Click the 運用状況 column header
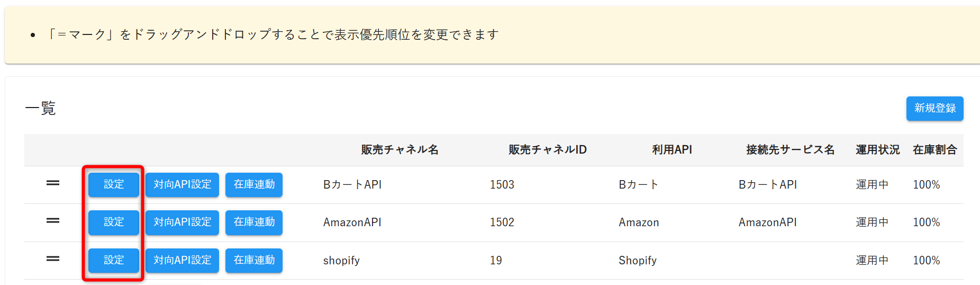The image size is (980, 285). pyautogui.click(x=877, y=150)
